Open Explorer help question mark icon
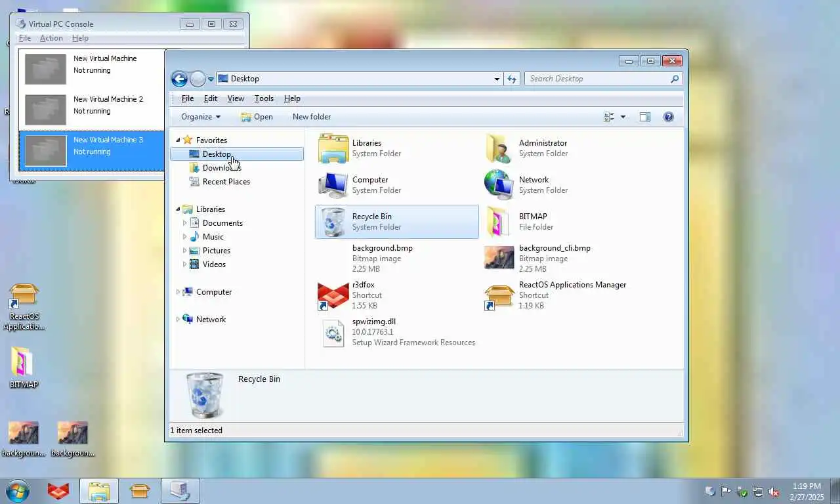Viewport: 840px width, 504px height. tap(669, 117)
